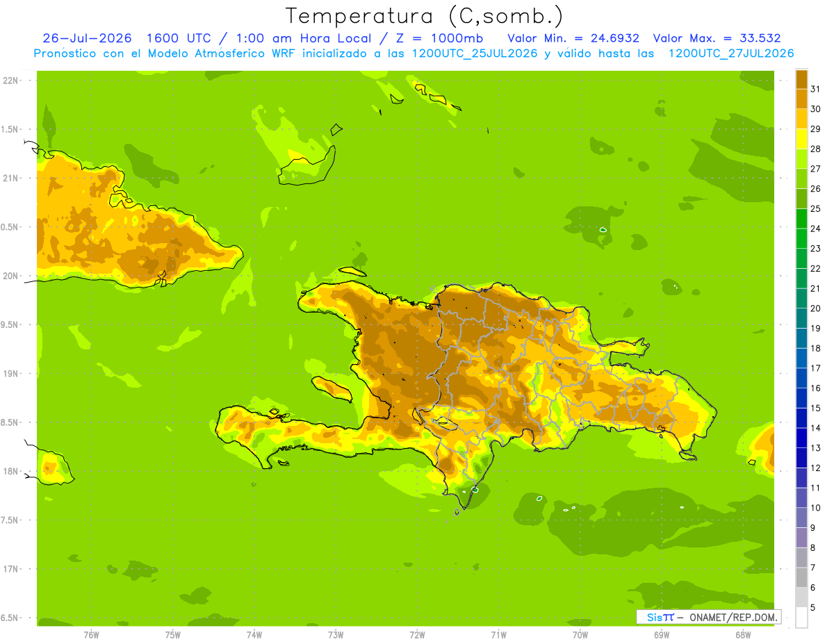Click the "8.5N" latitude axis label
Screen dimensions: 834x644
[10, 422]
